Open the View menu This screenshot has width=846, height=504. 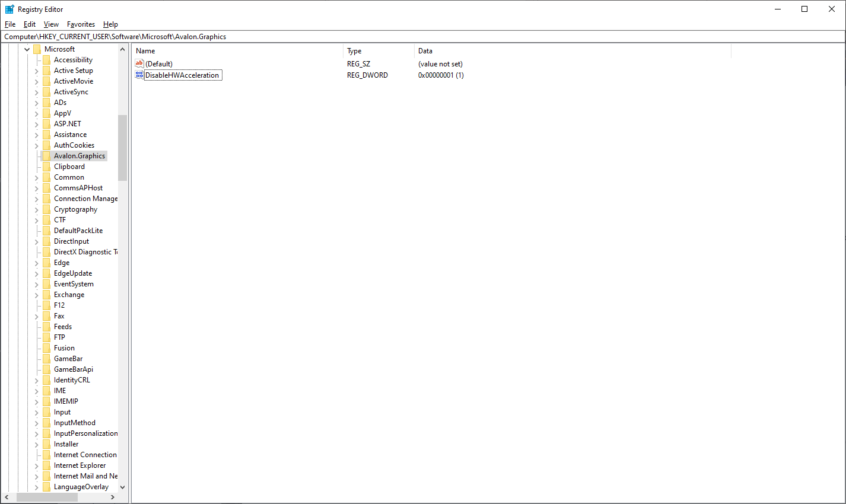click(x=51, y=24)
